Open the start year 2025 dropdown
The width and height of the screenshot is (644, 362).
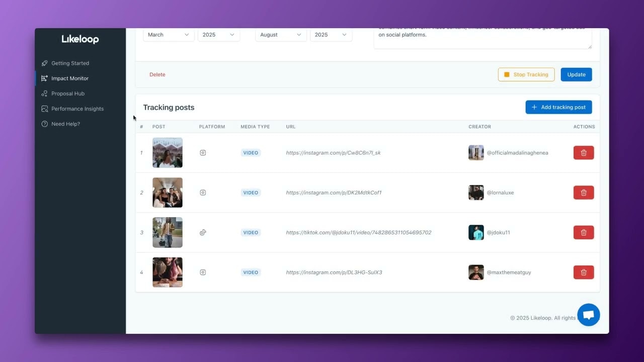[219, 35]
